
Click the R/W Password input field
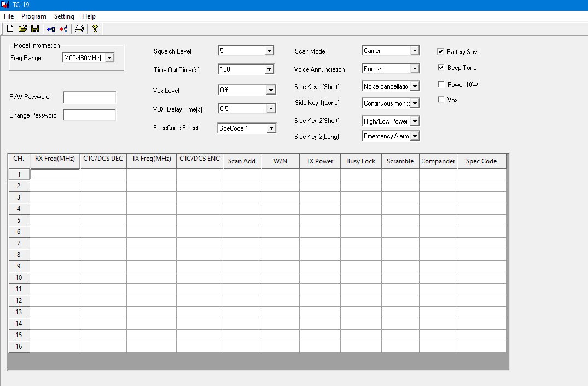point(89,97)
